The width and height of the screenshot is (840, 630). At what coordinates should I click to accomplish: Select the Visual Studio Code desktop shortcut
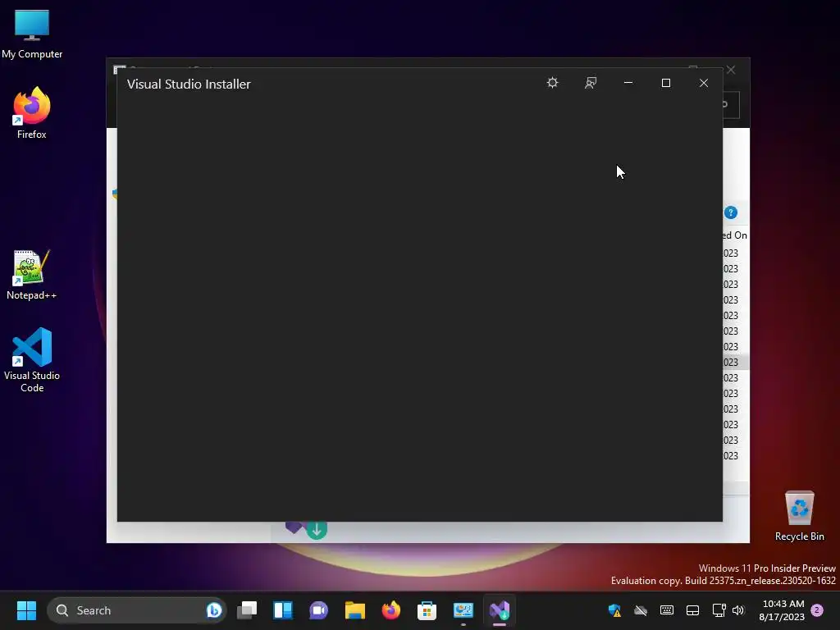pos(32,360)
